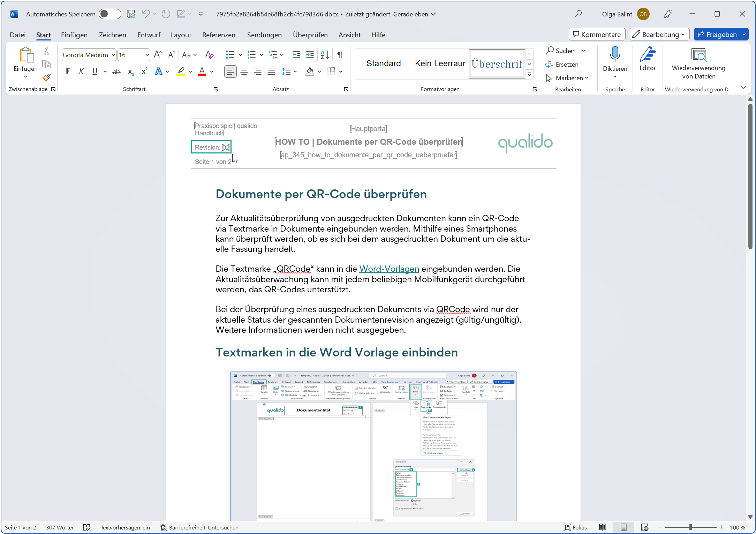The height and width of the screenshot is (534, 756).
Task: Click the spelling check icon in status bar
Action: click(x=87, y=527)
